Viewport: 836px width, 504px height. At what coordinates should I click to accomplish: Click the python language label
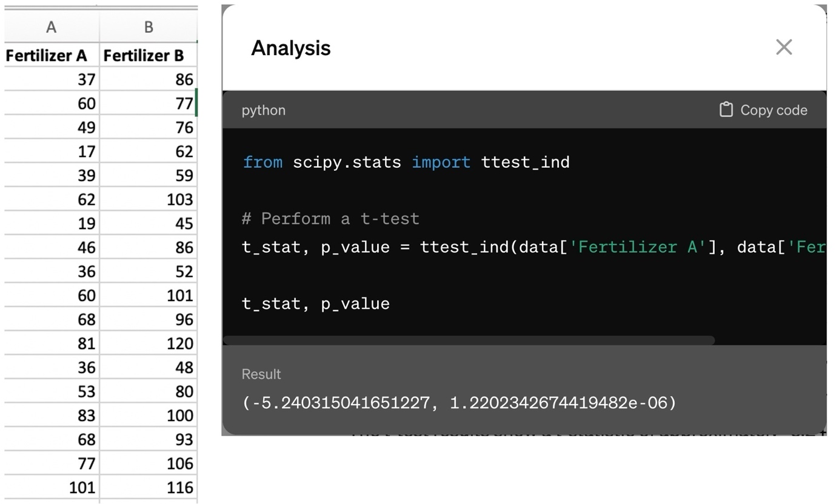pyautogui.click(x=263, y=110)
